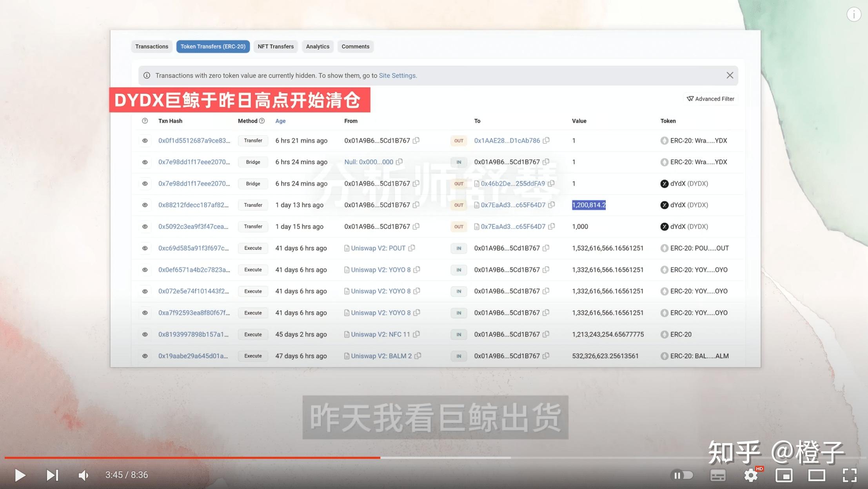868x489 pixels.
Task: Click the Age column header
Action: (280, 121)
